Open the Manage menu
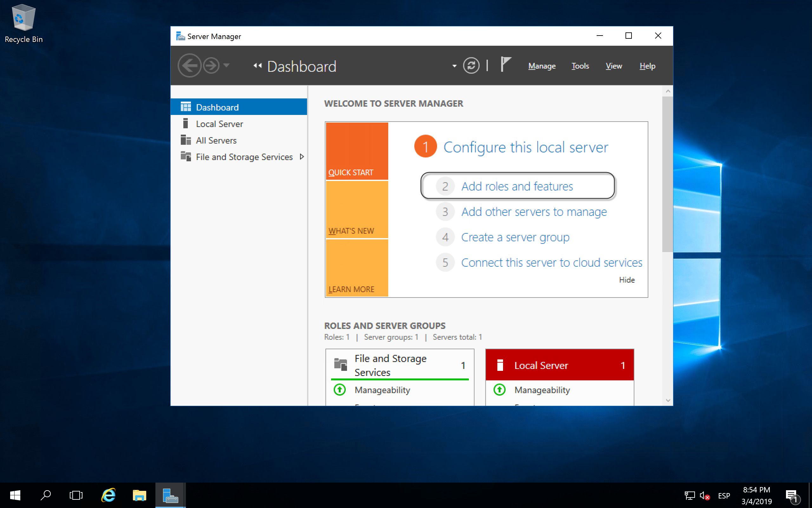This screenshot has width=812, height=508. 542,66
